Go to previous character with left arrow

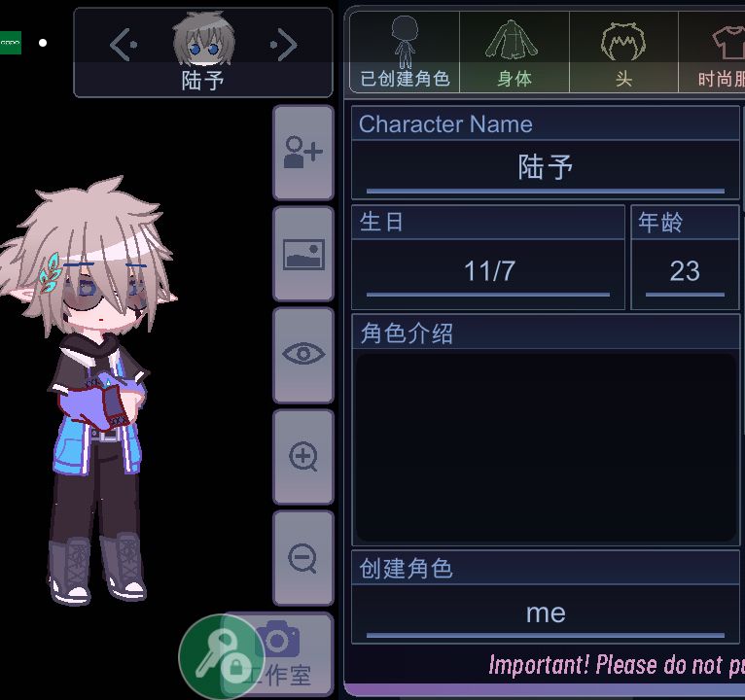click(124, 45)
